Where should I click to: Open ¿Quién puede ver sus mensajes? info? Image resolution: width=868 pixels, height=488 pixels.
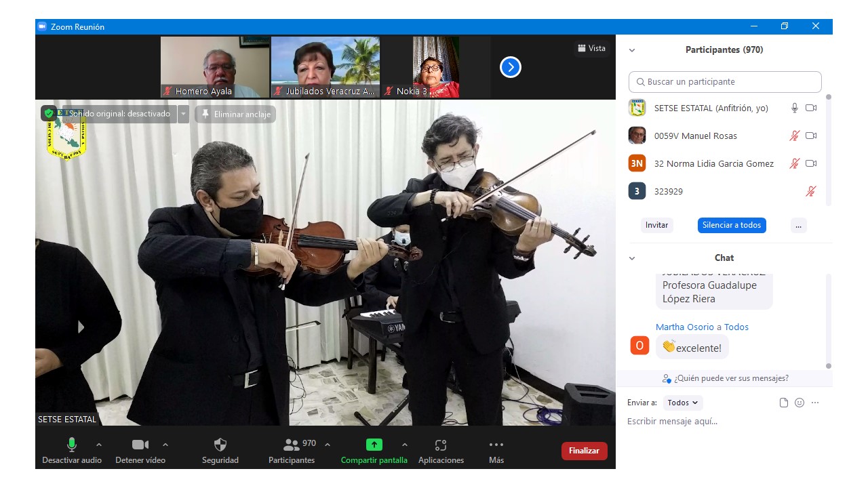tap(725, 378)
